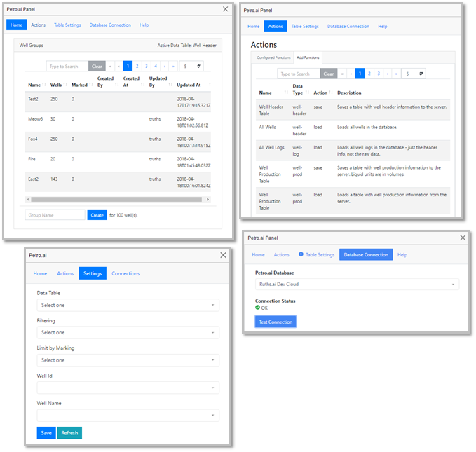Select the Fox4 well group row
476x452 pixels.
118,142
